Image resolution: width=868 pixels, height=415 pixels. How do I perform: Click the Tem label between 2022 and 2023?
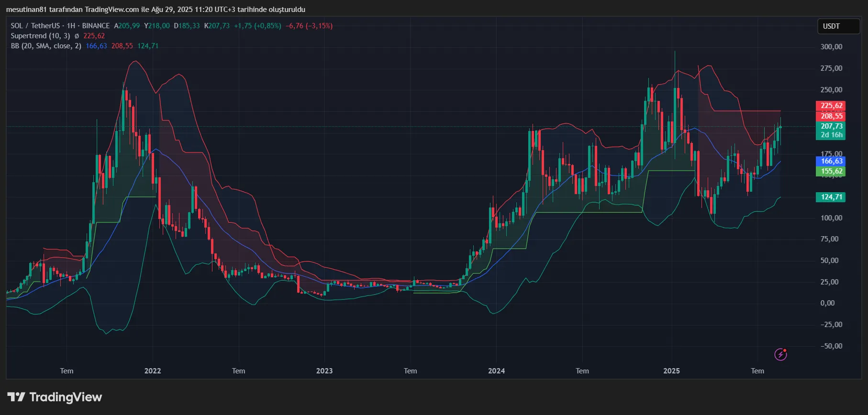238,371
